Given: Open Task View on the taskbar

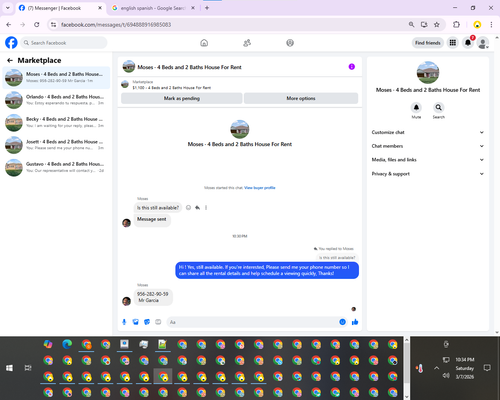Looking at the screenshot, I should (28, 368).
